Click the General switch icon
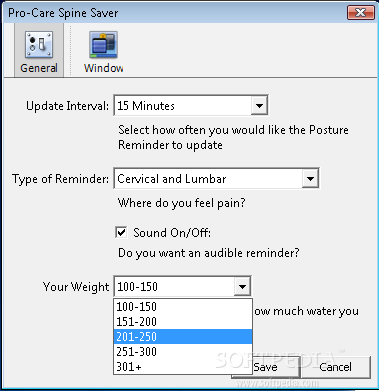 [39, 45]
